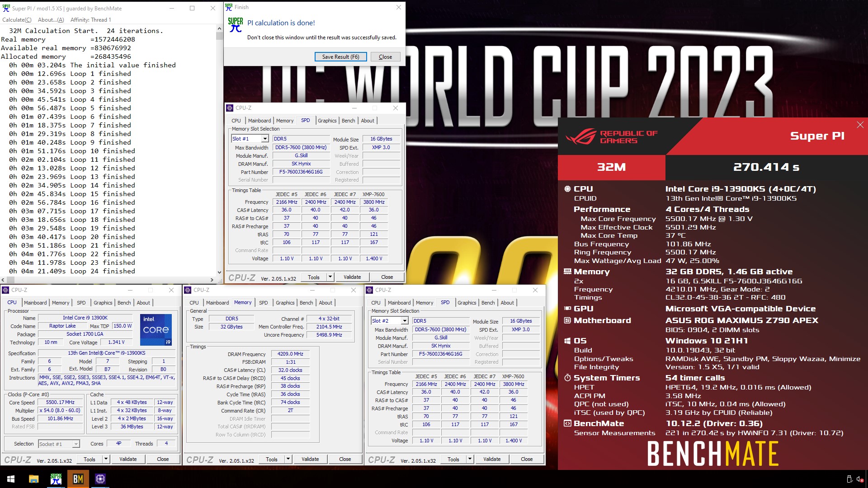This screenshot has height=488, width=868.
Task: Open the Start menu on the taskbar
Action: point(11,479)
